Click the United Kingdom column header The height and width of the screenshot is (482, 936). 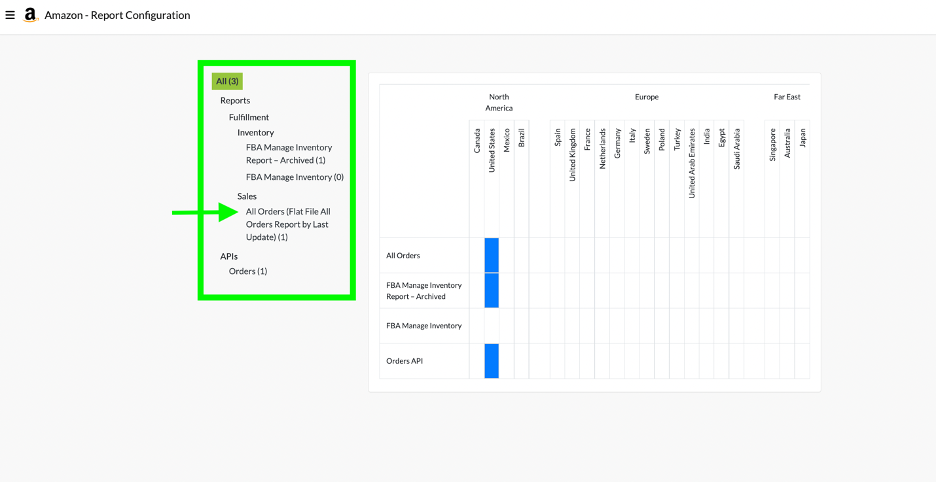tap(572, 155)
